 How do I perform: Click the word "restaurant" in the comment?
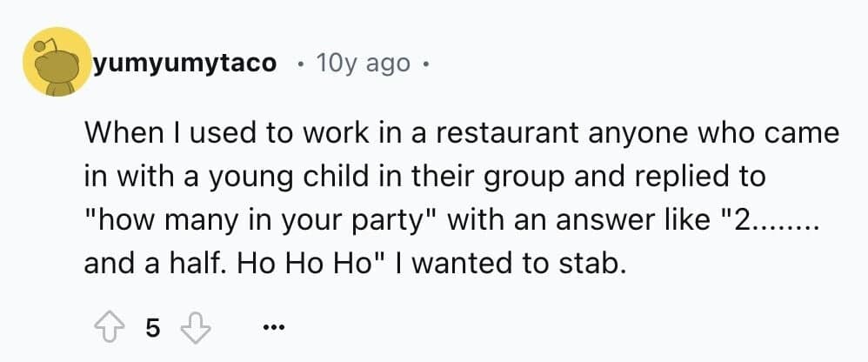(484, 135)
